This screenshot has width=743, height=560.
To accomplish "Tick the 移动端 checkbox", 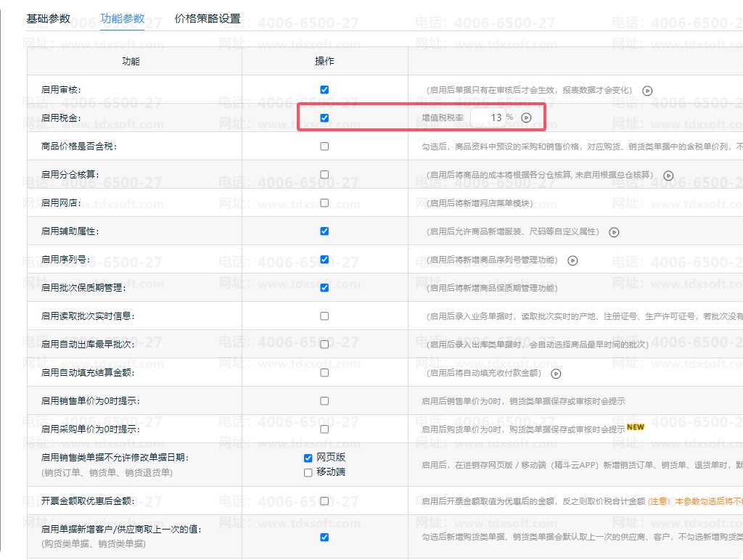I will (x=308, y=473).
